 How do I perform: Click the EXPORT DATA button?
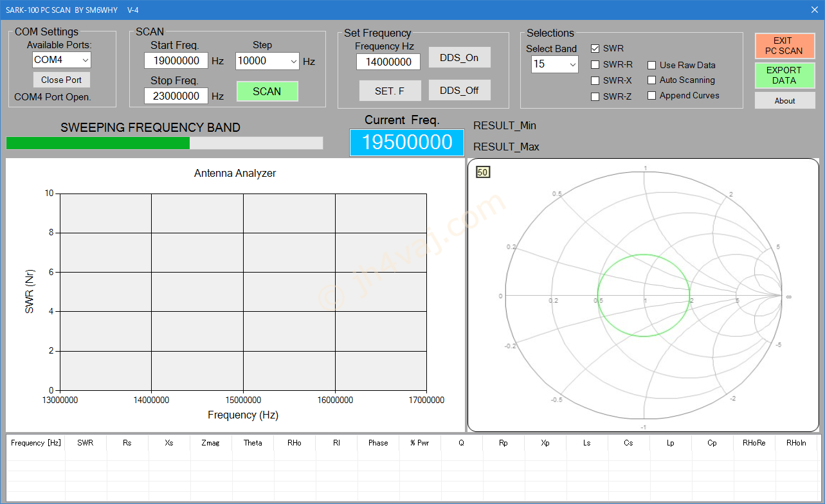784,75
